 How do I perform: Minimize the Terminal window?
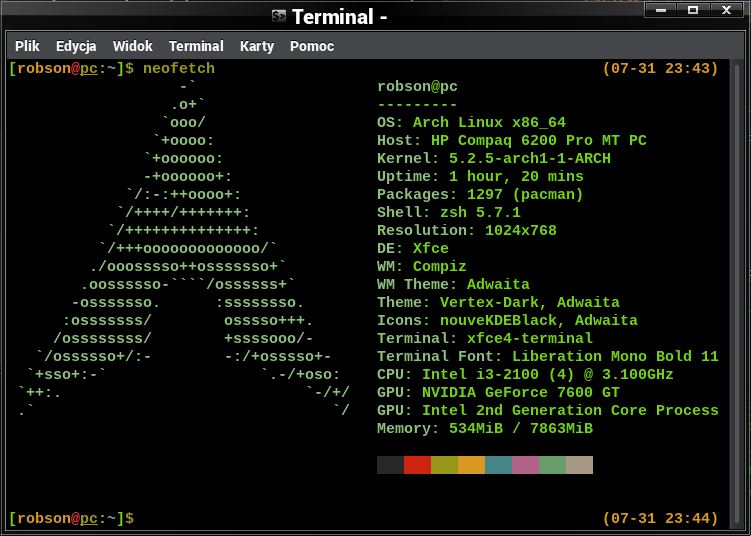pyautogui.click(x=660, y=11)
